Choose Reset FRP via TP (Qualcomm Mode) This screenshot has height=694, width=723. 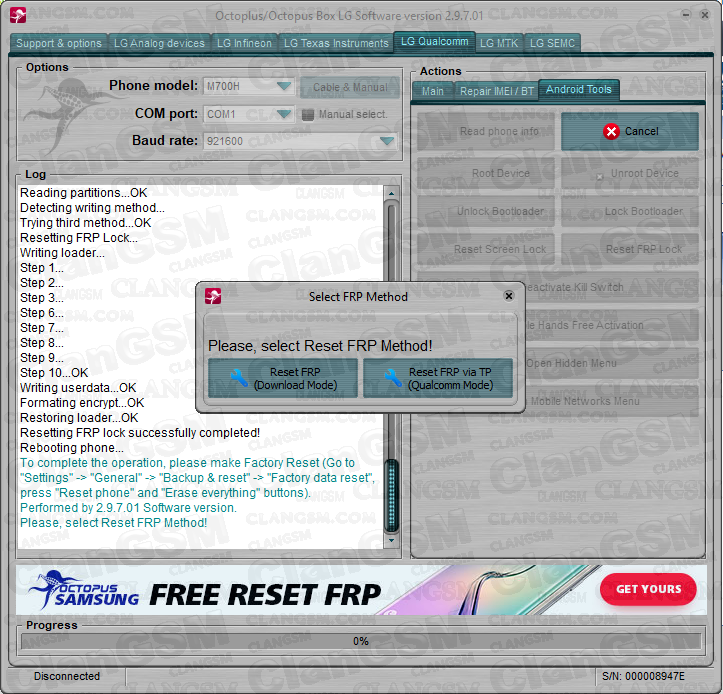coord(438,378)
